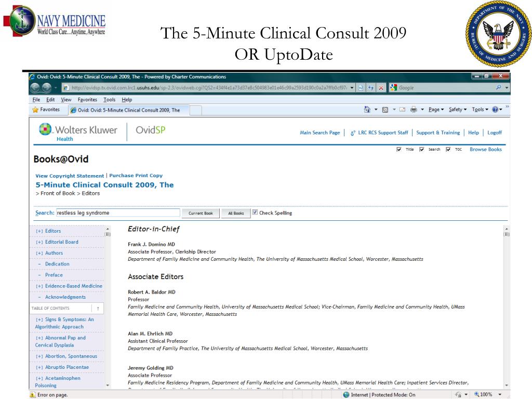Click the Google search magnifier icon
Screen dimensions: 532x399
click(498, 87)
